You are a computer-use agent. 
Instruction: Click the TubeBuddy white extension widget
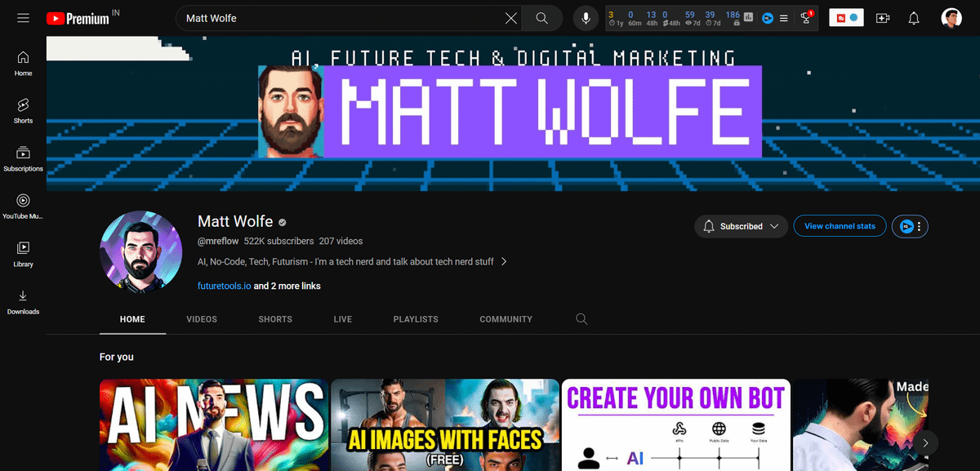(x=846, y=18)
